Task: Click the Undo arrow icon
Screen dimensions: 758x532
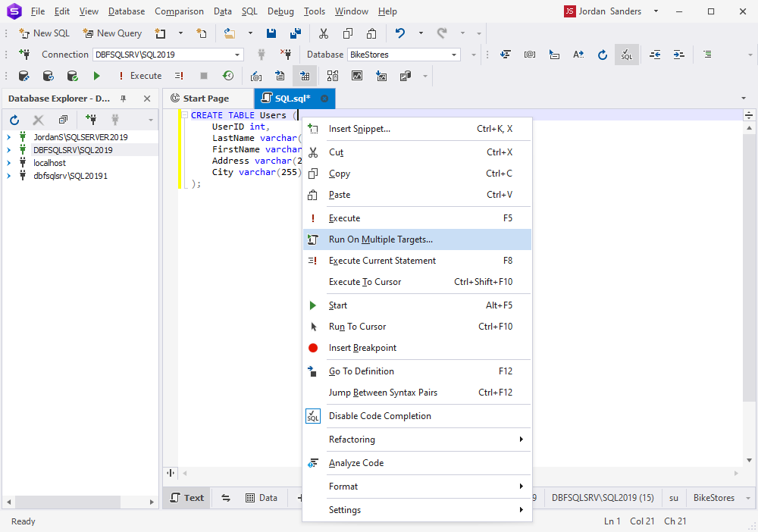Action: (x=399, y=33)
